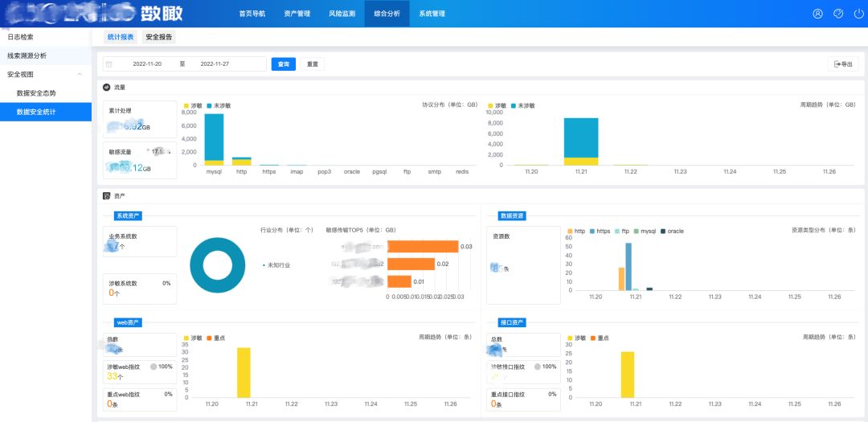Click the calendar icon in date range
This screenshot has height=422, width=868.
pyautogui.click(x=109, y=64)
